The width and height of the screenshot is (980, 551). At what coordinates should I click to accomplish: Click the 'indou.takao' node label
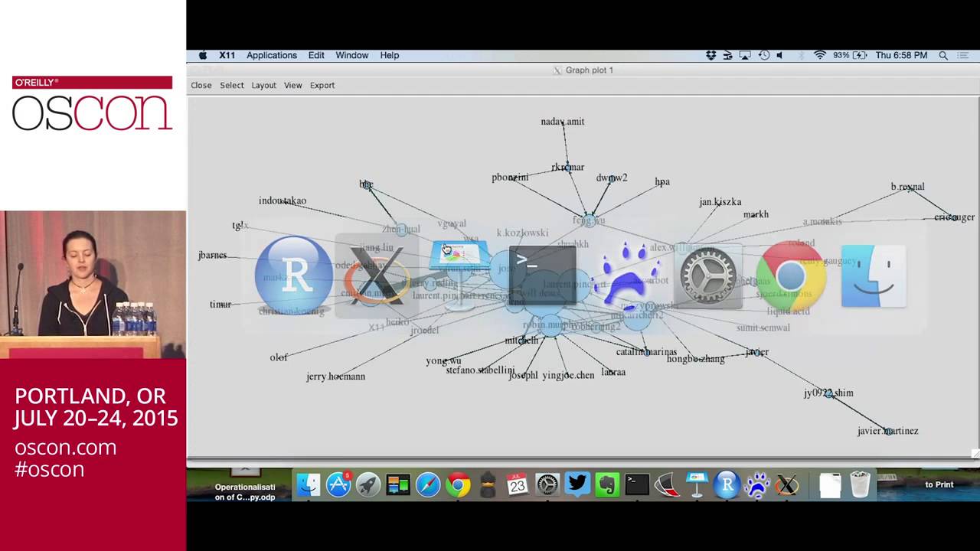[x=283, y=201]
